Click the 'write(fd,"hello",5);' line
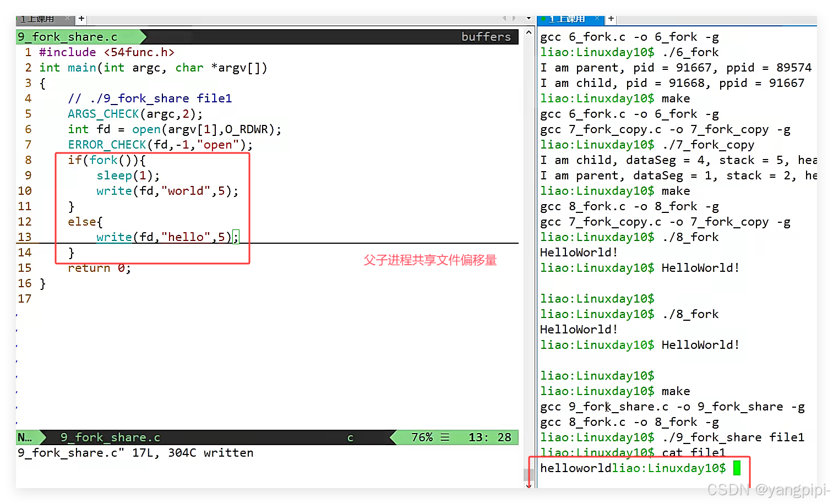The width and height of the screenshot is (833, 504). click(167, 237)
